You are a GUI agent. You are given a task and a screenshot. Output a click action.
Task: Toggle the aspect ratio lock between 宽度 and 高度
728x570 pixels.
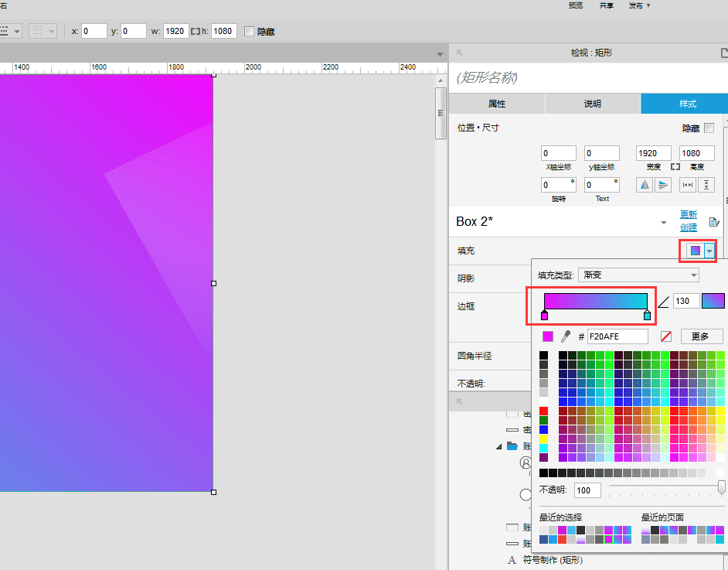[675, 167]
